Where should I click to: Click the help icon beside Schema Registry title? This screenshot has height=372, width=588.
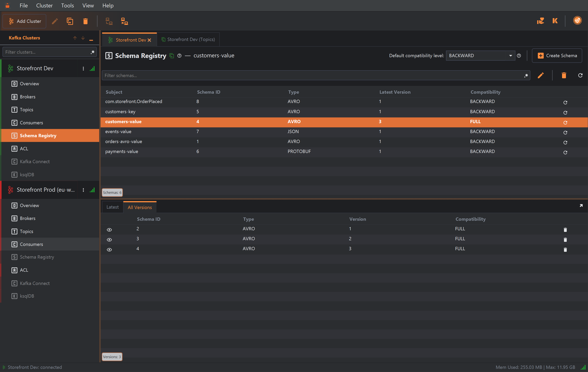point(179,56)
